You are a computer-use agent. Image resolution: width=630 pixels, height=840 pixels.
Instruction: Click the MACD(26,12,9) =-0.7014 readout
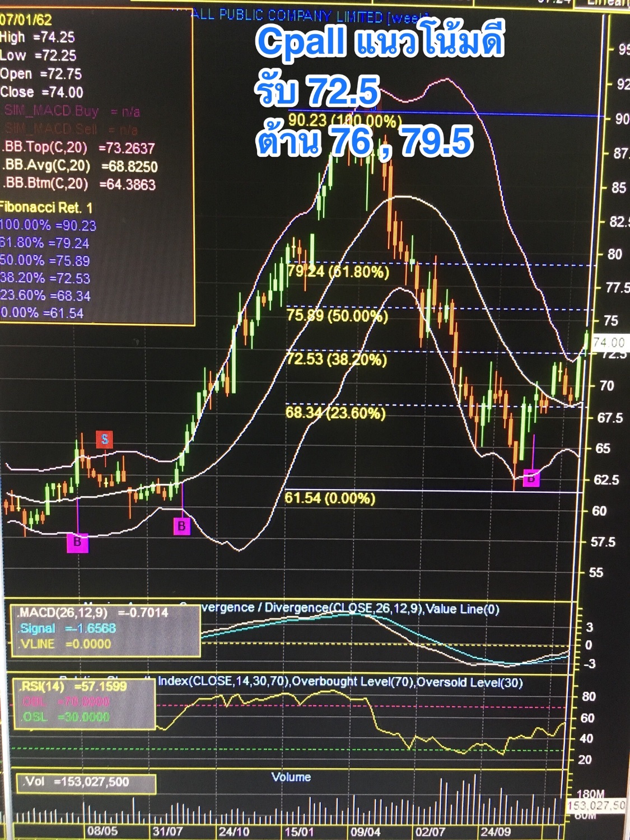coord(93,613)
